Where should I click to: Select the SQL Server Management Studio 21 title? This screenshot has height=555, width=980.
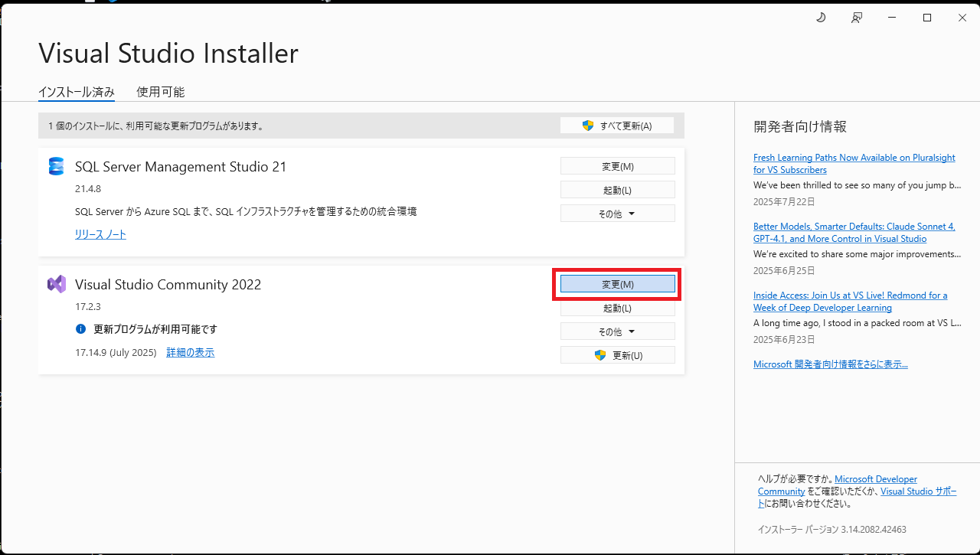(181, 167)
